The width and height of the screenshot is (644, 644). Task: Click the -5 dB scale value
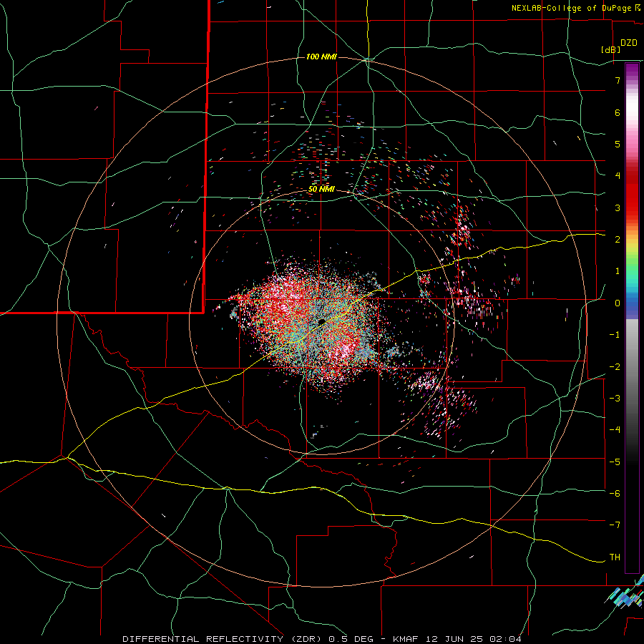pyautogui.click(x=615, y=462)
